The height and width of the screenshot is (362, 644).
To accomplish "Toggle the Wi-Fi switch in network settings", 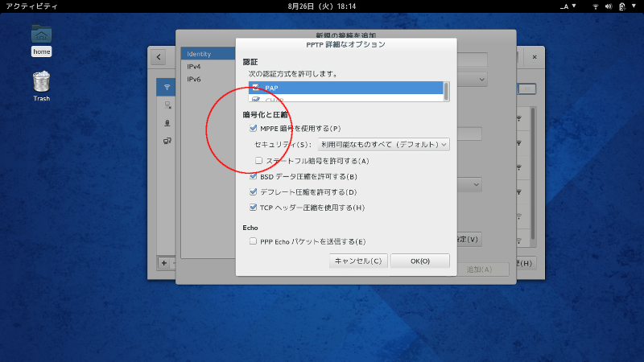I will pos(526,88).
